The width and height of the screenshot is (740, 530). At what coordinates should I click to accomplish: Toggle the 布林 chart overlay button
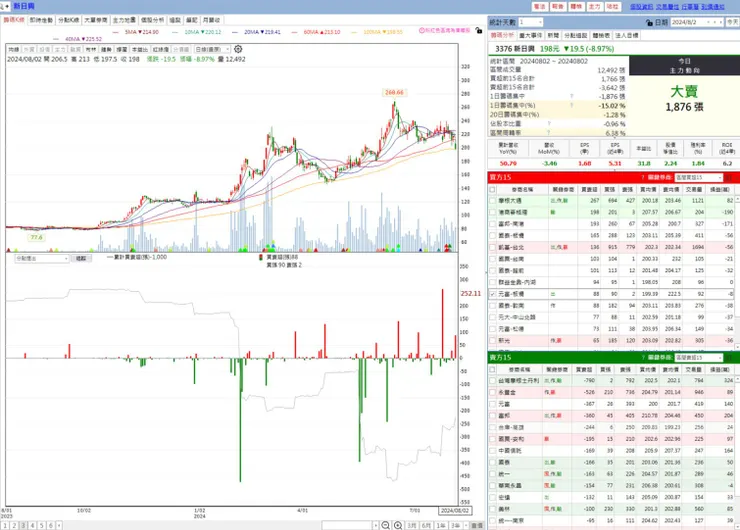91,49
